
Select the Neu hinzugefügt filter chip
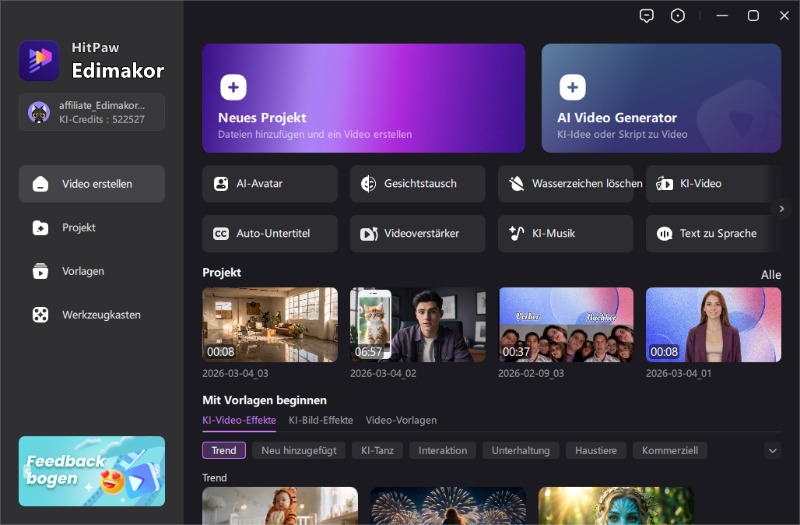click(299, 451)
